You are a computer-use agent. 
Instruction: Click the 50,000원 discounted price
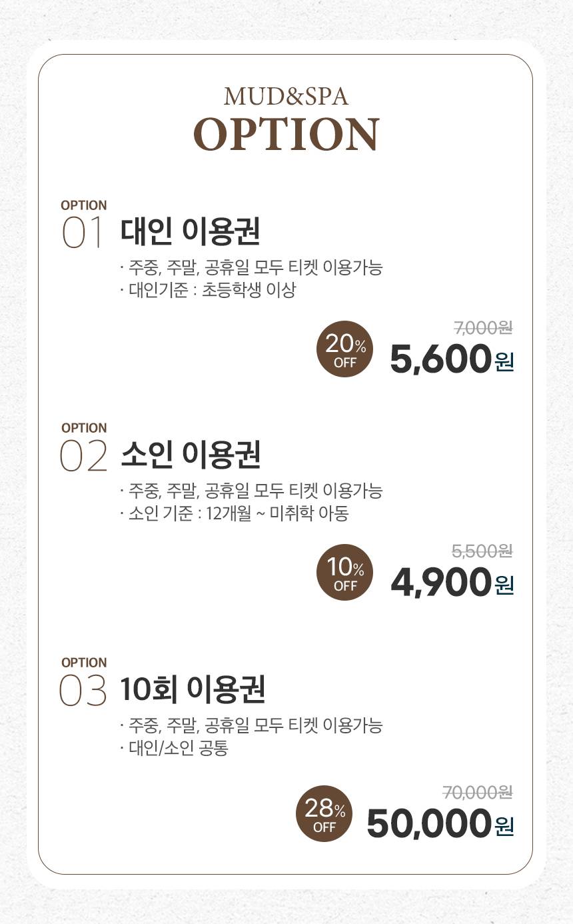coord(440,824)
